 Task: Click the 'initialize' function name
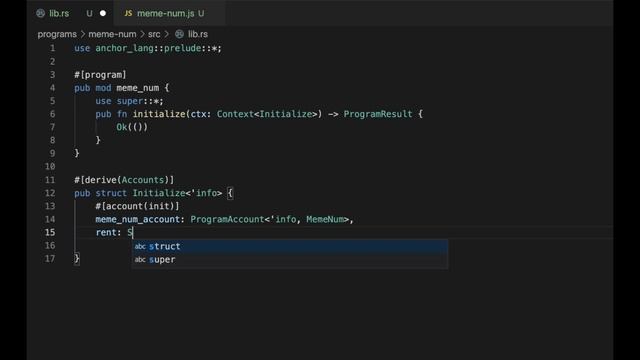(159, 114)
